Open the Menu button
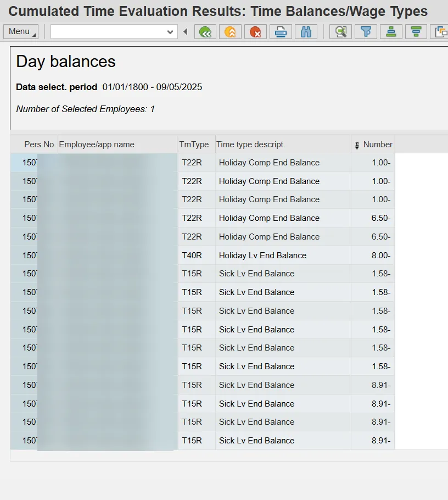The height and width of the screenshot is (500, 448). 20,32
